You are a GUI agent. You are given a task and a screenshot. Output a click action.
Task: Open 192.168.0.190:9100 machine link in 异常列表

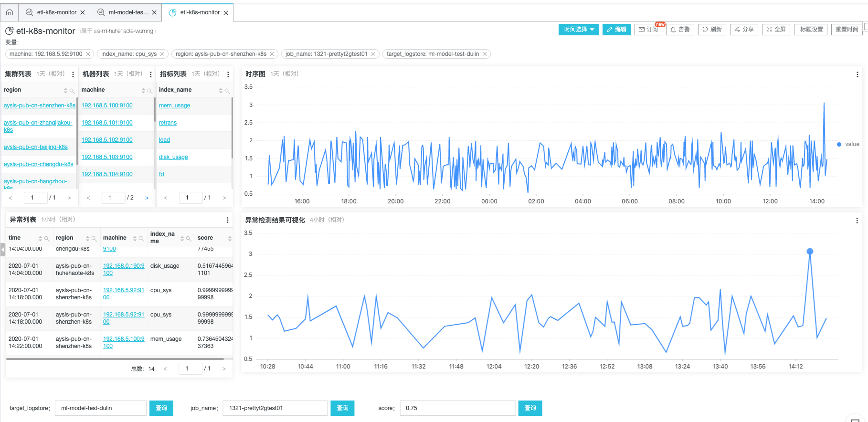(x=124, y=269)
